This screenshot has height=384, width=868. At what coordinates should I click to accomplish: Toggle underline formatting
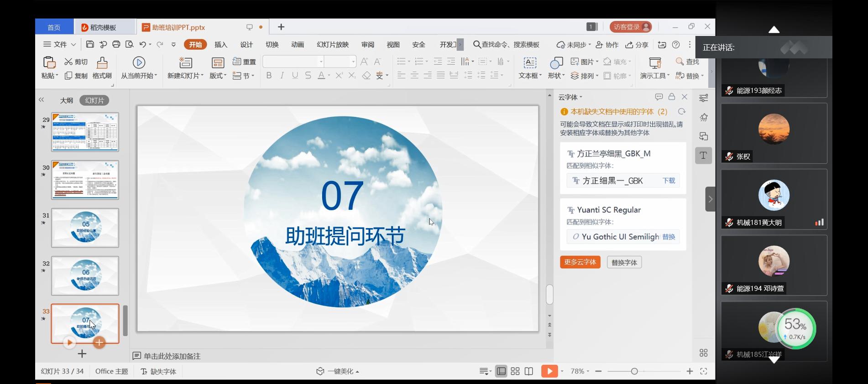(295, 76)
